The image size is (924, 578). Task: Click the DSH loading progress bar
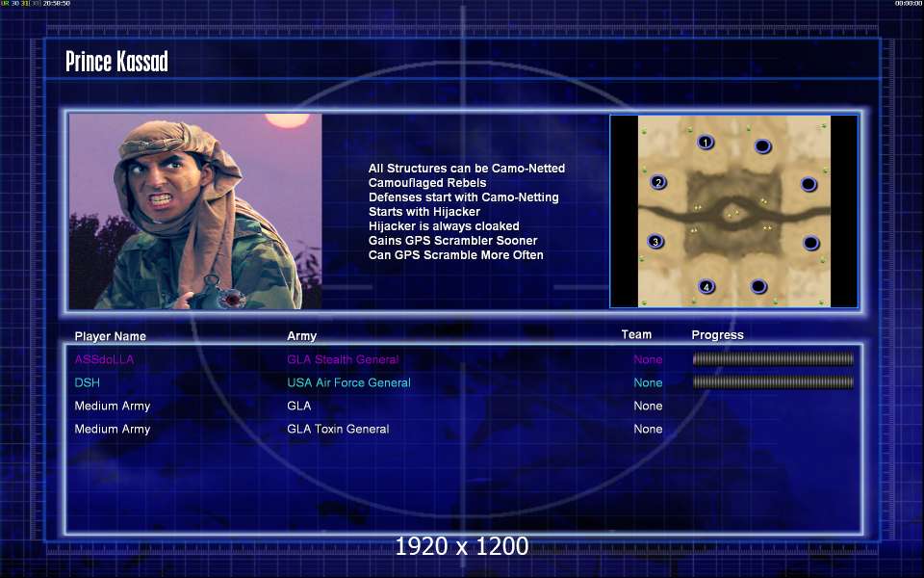(773, 382)
